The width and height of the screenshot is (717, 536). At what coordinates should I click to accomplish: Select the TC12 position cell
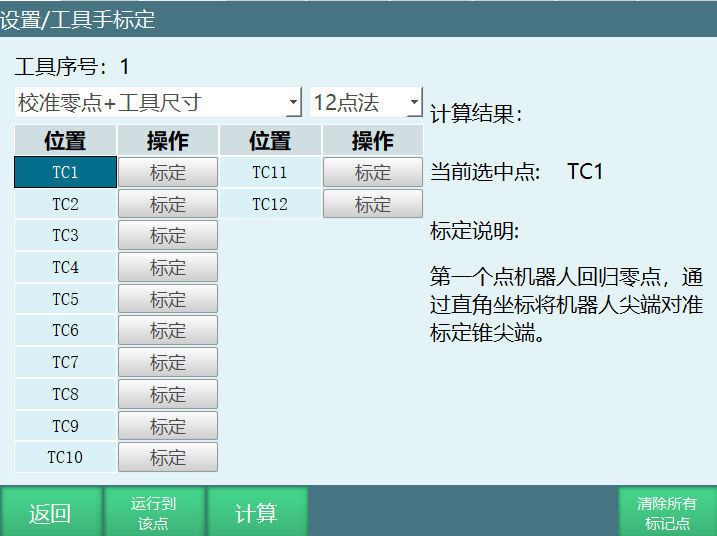(270, 204)
